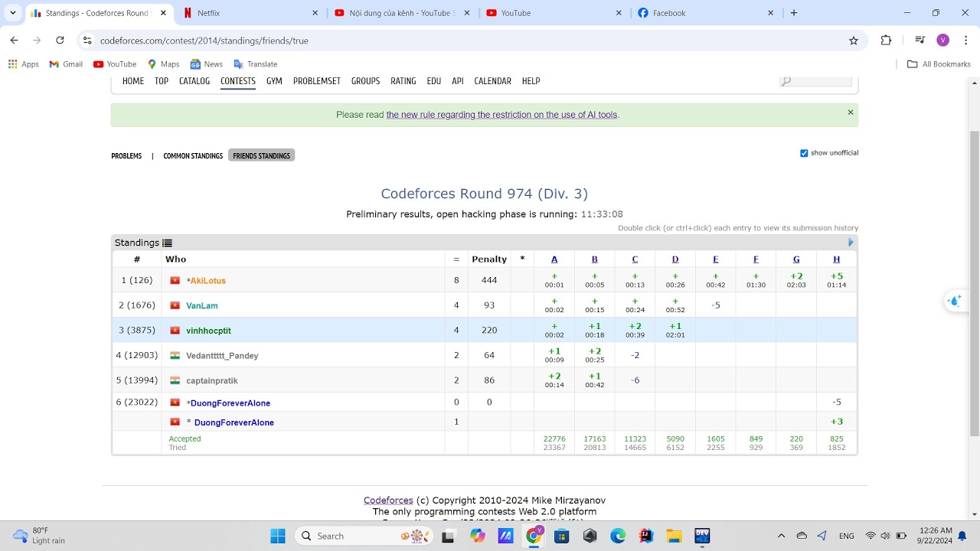Open the notifications bell icon
Viewport: 980px width, 551px height.
tap(962, 536)
